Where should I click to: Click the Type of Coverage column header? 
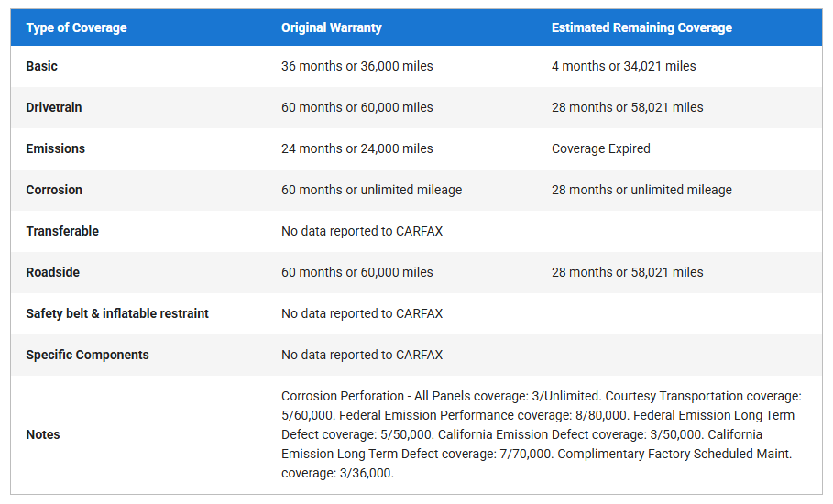click(76, 27)
